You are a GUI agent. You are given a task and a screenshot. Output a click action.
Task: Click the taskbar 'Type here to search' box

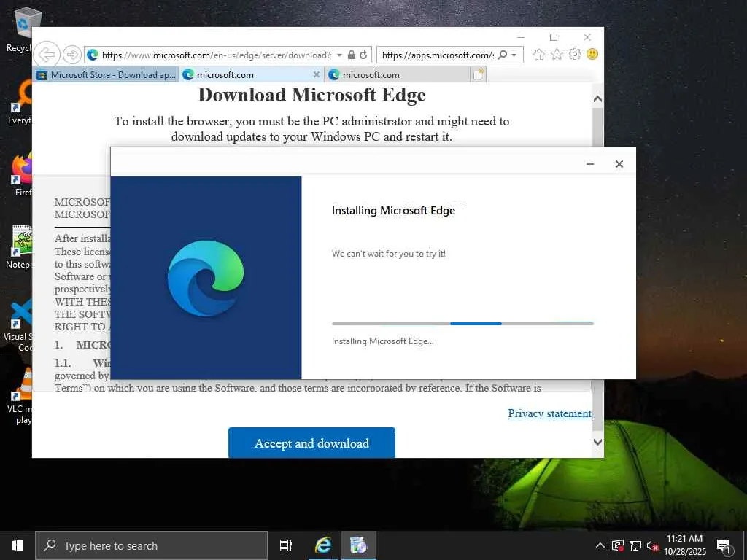[x=152, y=545]
